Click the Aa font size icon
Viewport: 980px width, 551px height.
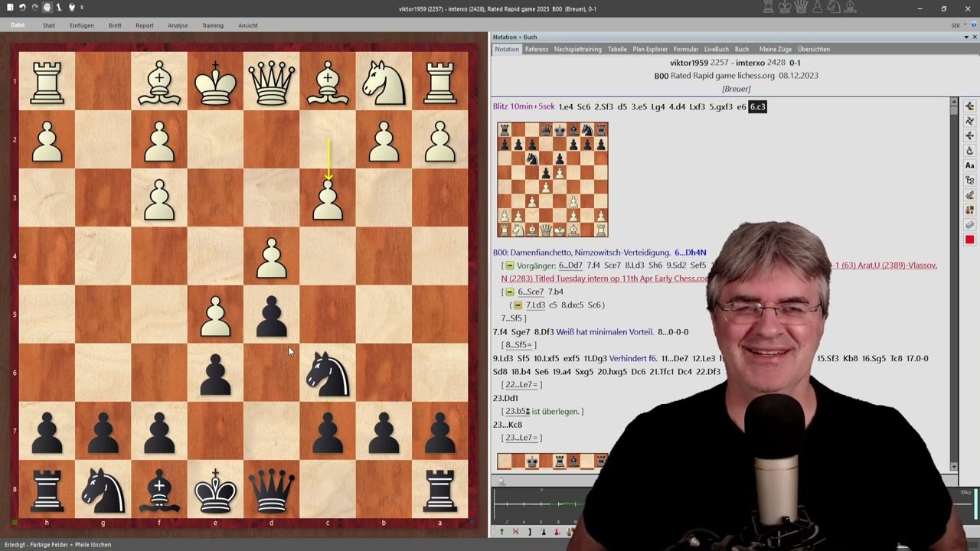[969, 165]
